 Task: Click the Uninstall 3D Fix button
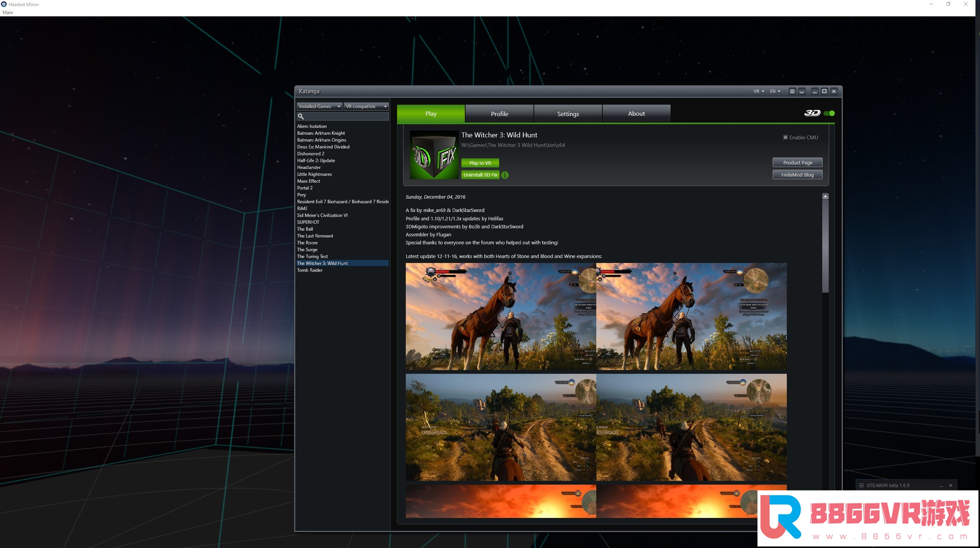(x=480, y=175)
